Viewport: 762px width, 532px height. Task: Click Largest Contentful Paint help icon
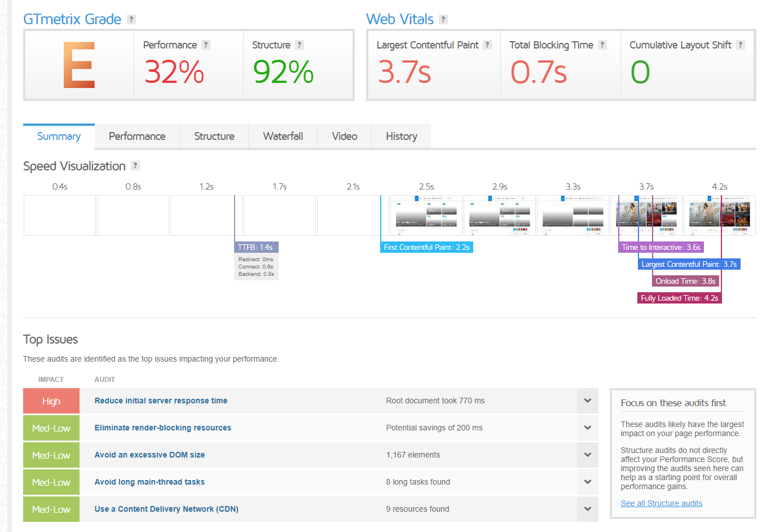click(487, 45)
